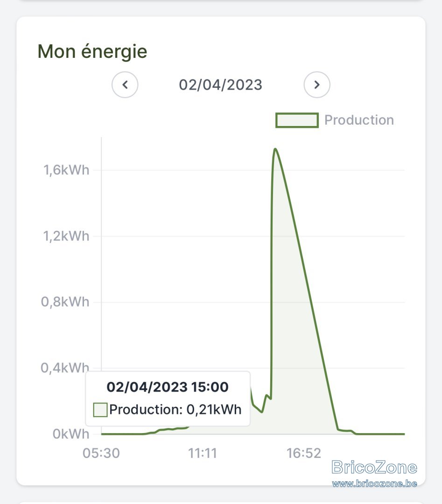Screen dimensions: 442x504
Task: Click the 0kWh axis label
Action: [x=71, y=434]
